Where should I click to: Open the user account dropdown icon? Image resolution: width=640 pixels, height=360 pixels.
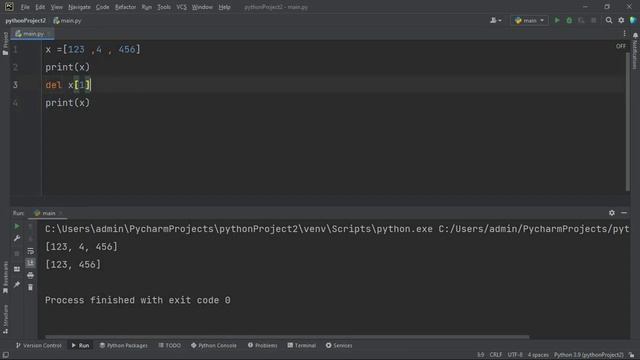click(496, 20)
